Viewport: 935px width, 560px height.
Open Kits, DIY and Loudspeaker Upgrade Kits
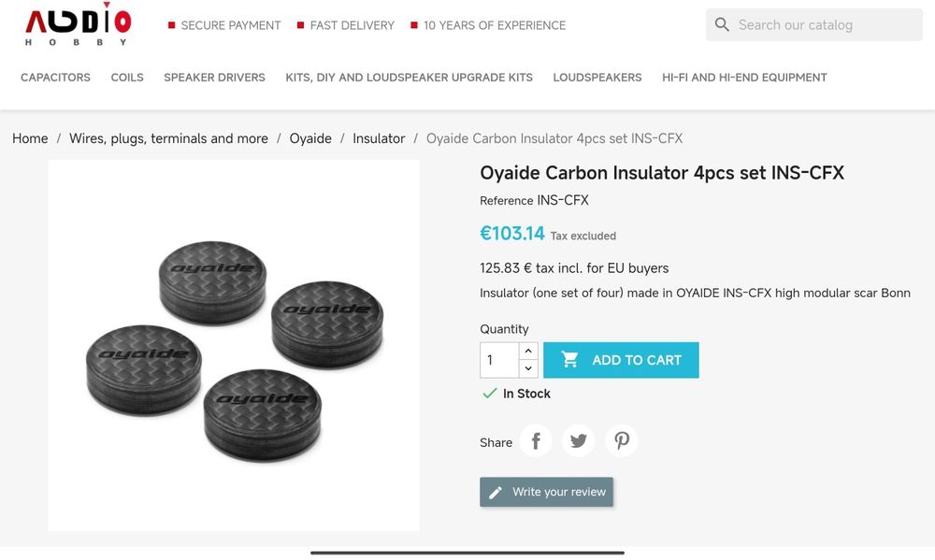(x=409, y=78)
